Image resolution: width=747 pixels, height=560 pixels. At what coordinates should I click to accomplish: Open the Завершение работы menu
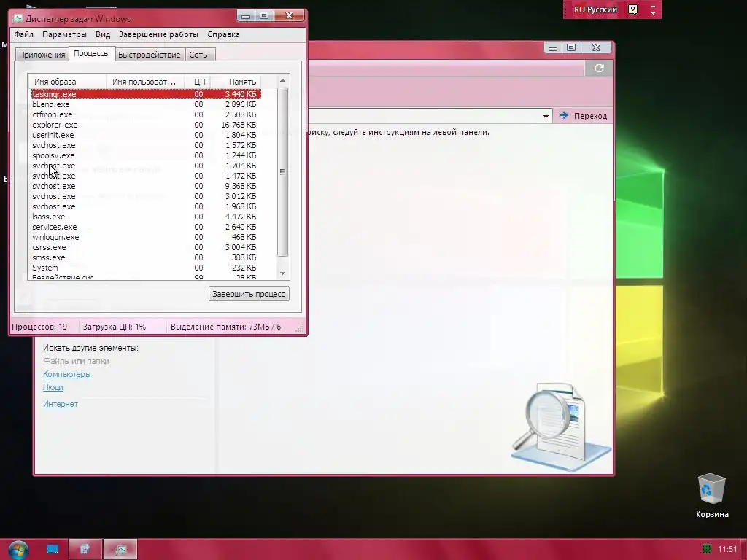[158, 34]
